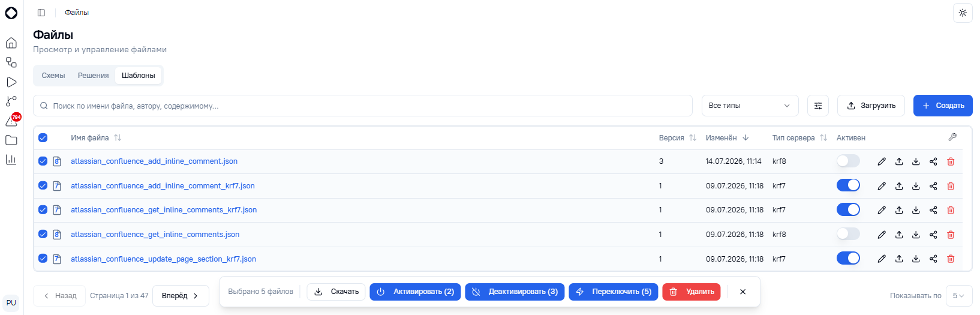The width and height of the screenshot is (980, 315).
Task: Uncheck the select-all checkbox in the table header
Action: [x=43, y=138]
